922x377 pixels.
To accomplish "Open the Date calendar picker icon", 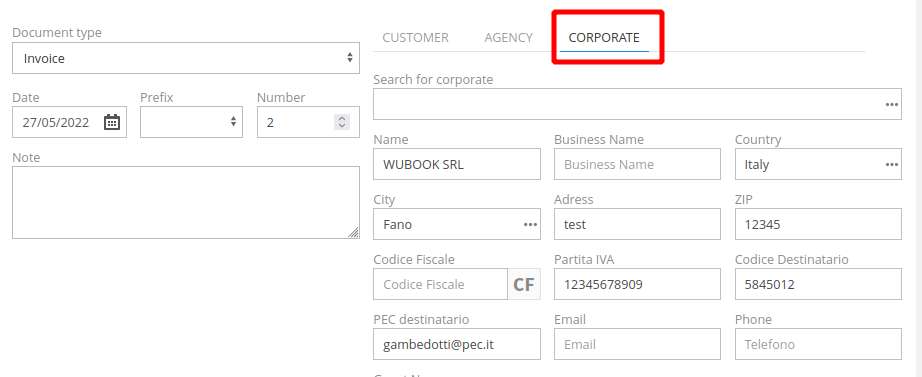I will 112,122.
